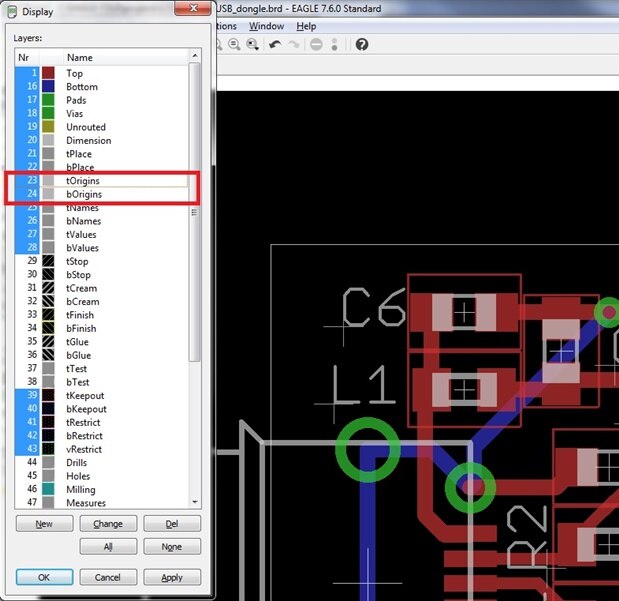Click the New layer button
Screen dimensions: 619x601
(x=45, y=524)
